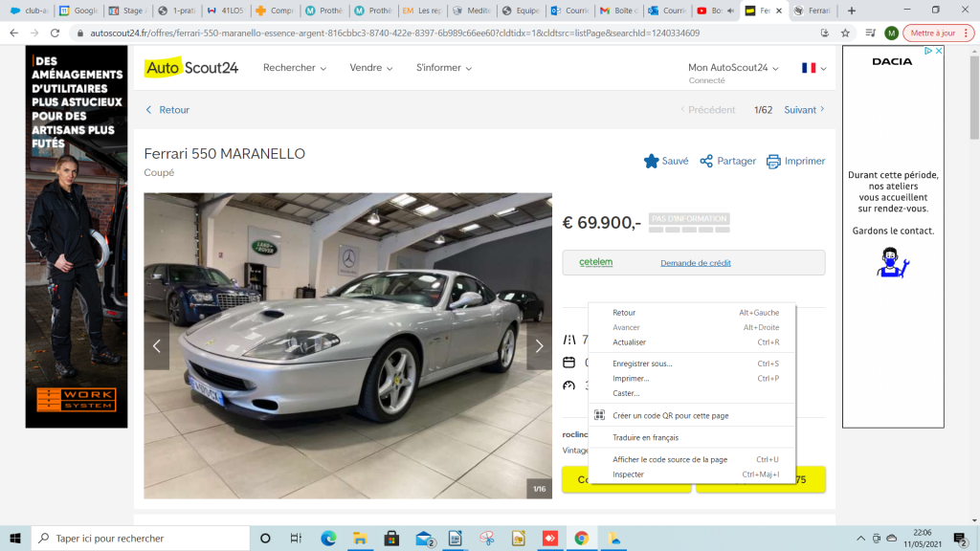Image resolution: width=980 pixels, height=551 pixels.
Task: Click install app icon in address bar
Action: coord(824,33)
